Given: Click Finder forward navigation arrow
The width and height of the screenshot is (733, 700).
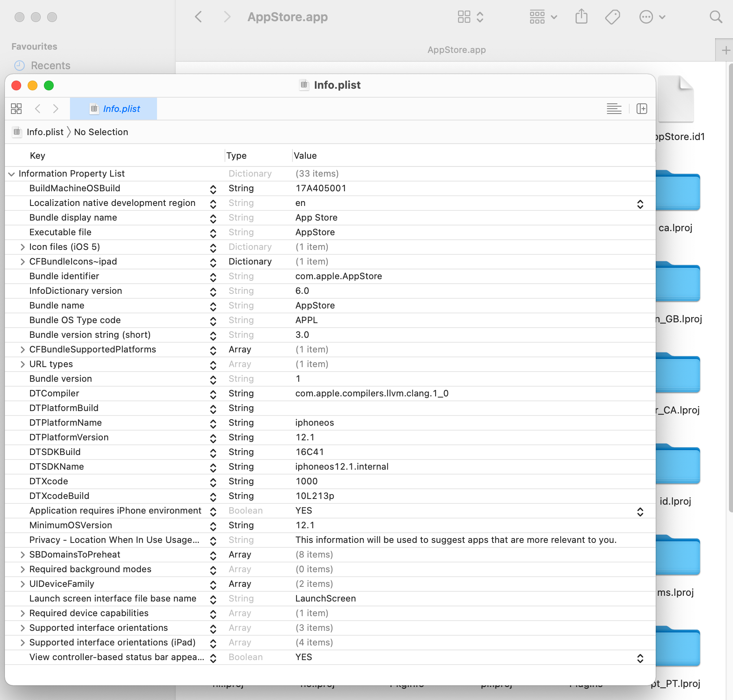Looking at the screenshot, I should (227, 17).
